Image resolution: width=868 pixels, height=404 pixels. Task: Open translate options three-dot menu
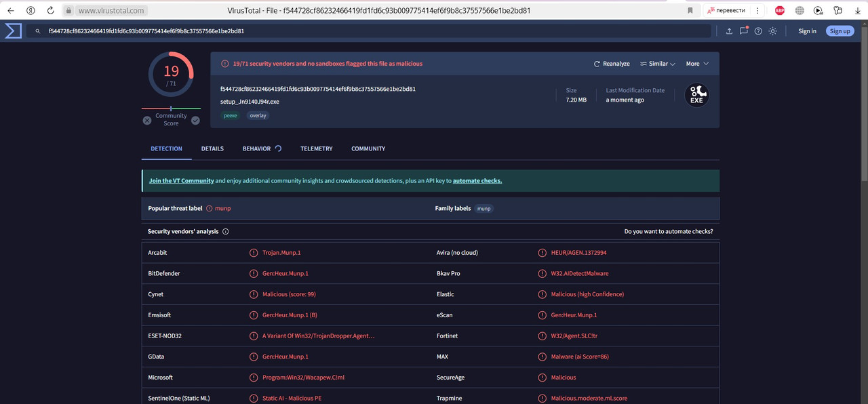click(757, 10)
